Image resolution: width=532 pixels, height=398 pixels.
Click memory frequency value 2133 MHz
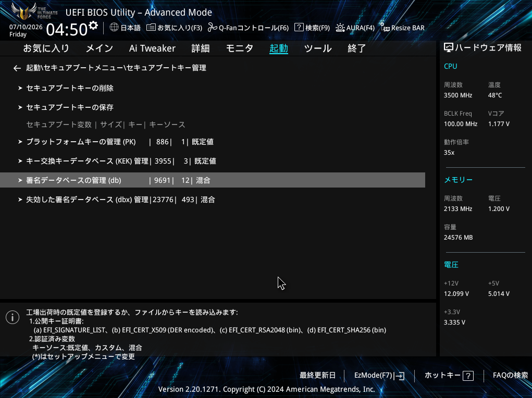458,209
